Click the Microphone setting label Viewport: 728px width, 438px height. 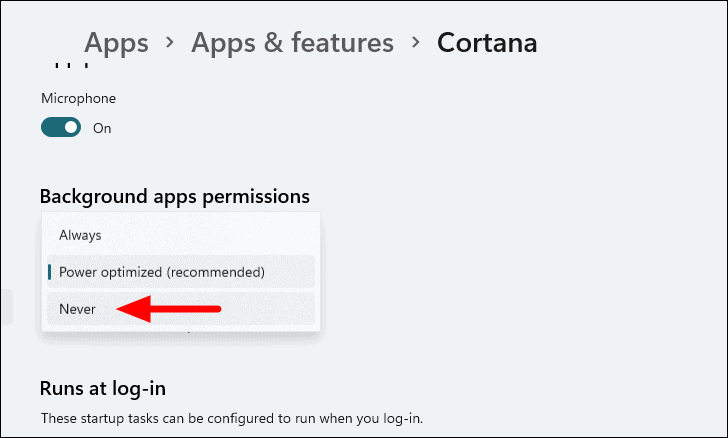[78, 98]
